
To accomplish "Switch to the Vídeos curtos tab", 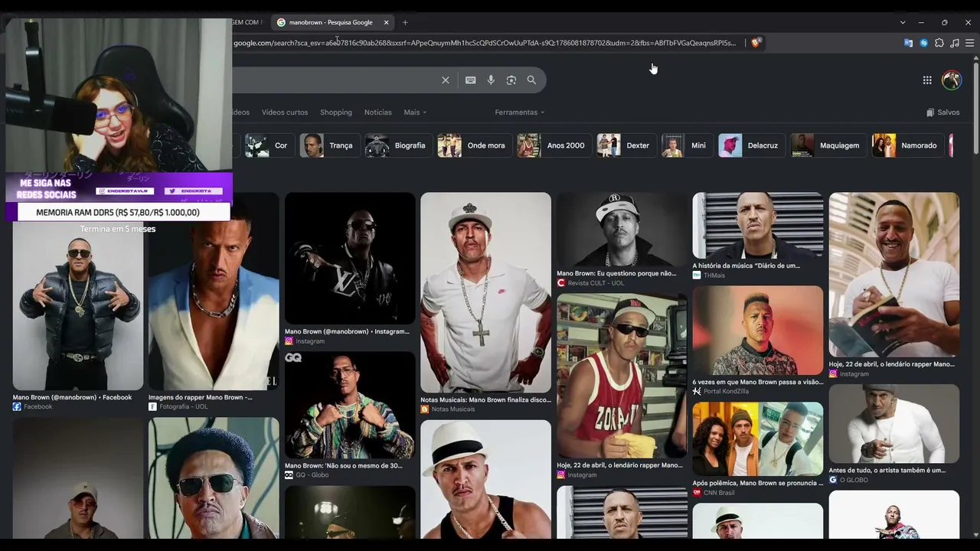I will pos(285,112).
